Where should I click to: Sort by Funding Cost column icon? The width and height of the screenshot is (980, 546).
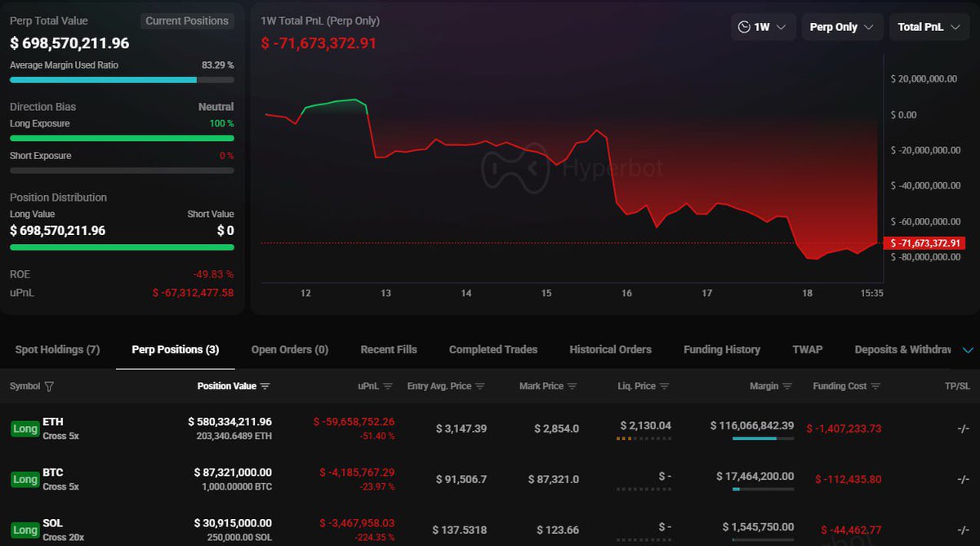click(x=878, y=386)
